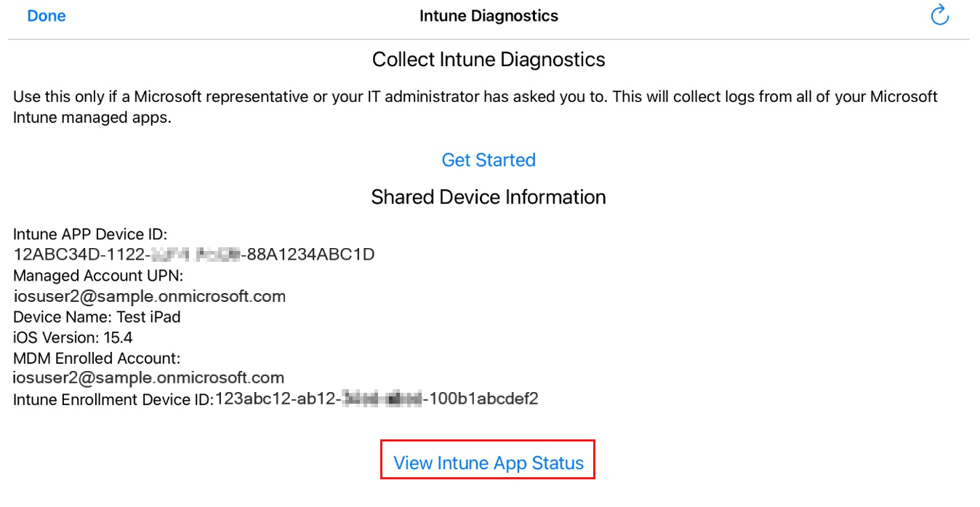Select the email under MDM Enrolled Account
Viewport: 980px width, 507px height.
pyautogui.click(x=148, y=378)
